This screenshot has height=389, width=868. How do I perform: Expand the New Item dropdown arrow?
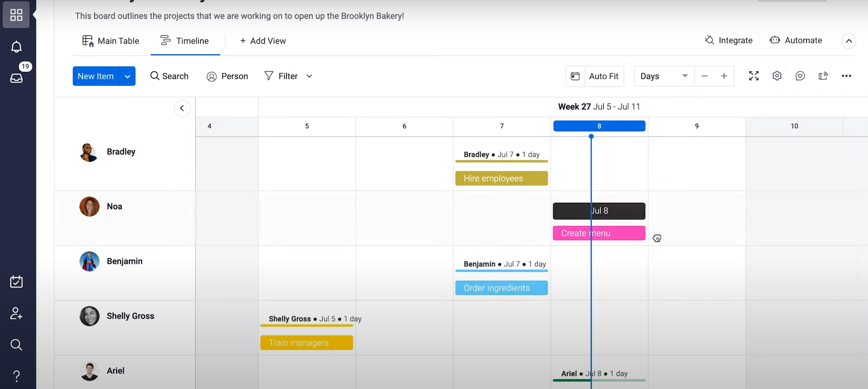127,76
